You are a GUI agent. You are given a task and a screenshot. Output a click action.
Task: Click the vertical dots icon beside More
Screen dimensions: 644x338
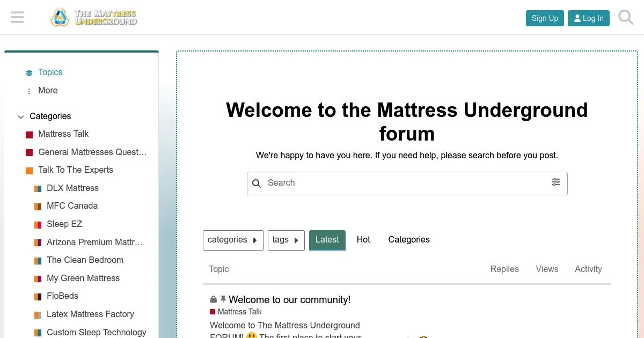(x=29, y=91)
